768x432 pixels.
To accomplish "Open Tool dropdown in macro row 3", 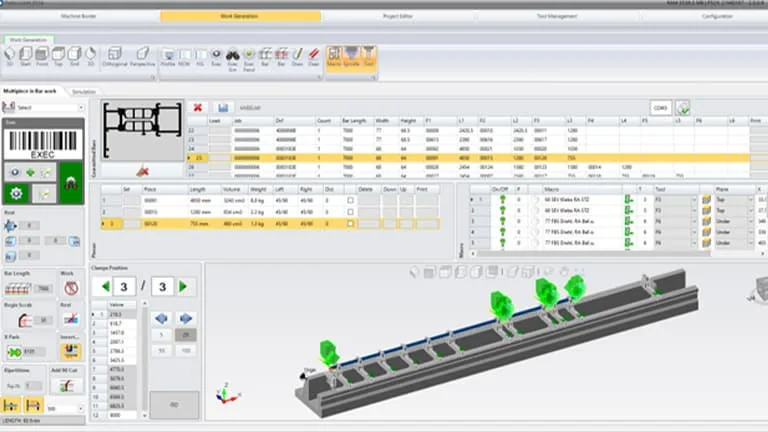I will point(694,221).
